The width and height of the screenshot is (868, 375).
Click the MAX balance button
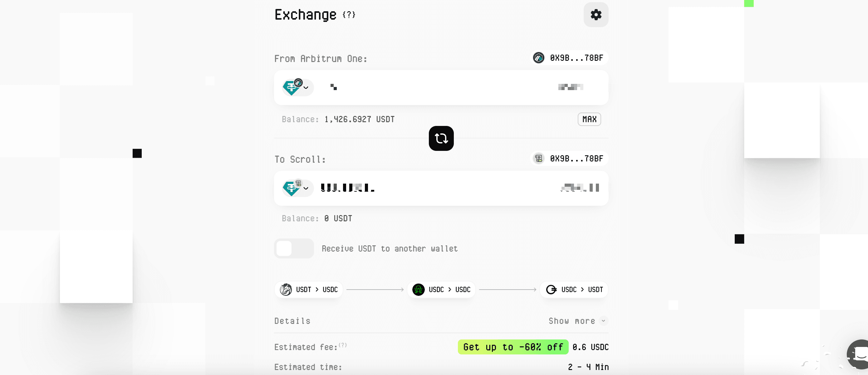click(x=589, y=119)
